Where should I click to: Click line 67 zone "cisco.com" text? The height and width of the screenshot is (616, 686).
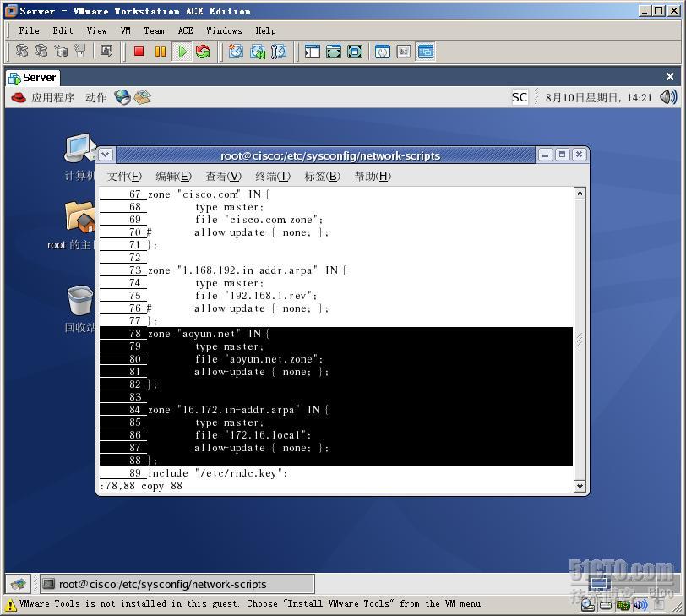click(x=208, y=194)
